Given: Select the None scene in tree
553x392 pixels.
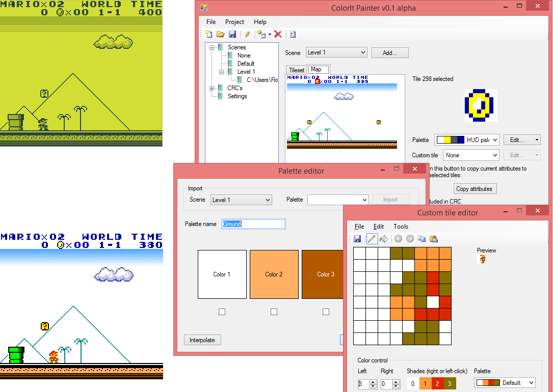Looking at the screenshot, I should point(244,55).
